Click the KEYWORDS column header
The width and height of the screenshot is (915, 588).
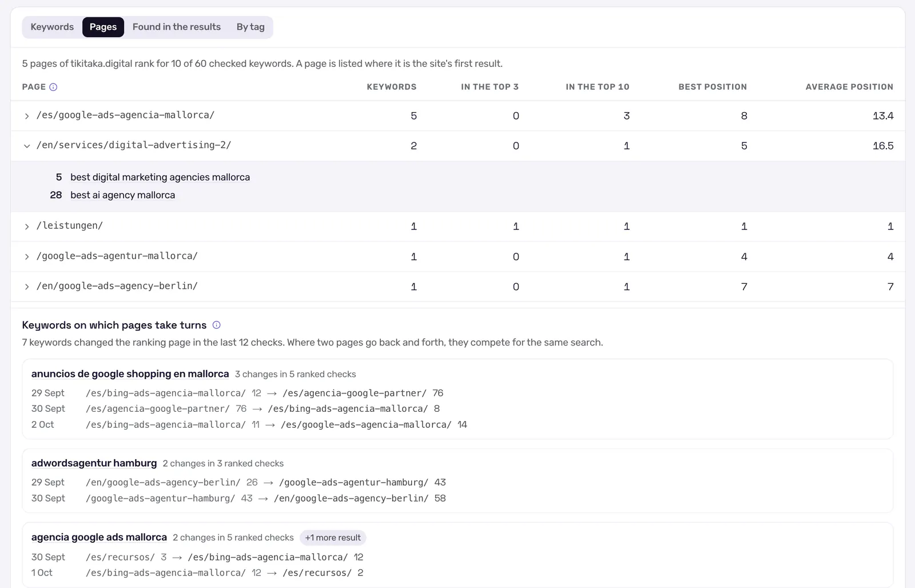pyautogui.click(x=392, y=87)
